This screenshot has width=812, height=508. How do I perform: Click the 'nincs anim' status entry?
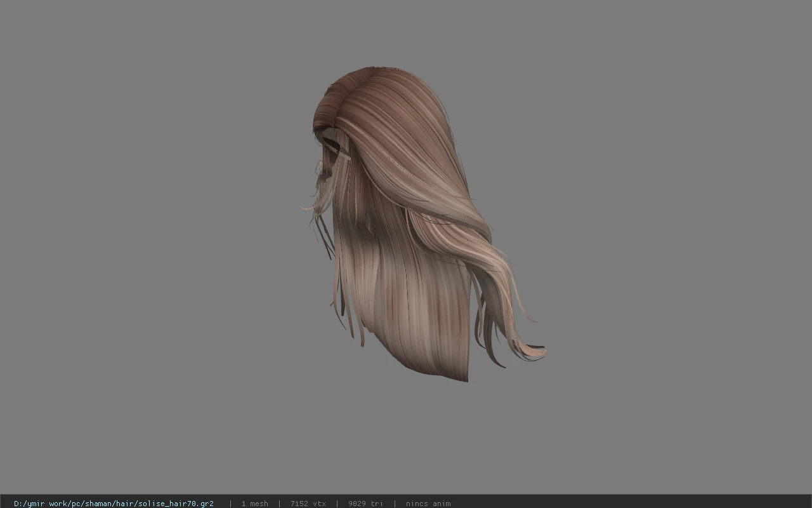428,504
